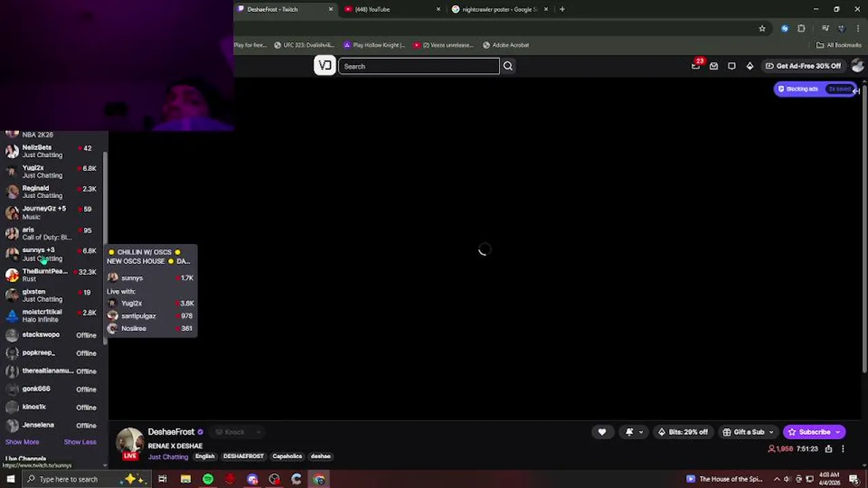The height and width of the screenshot is (488, 868).
Task: Open Adobe Acrobat bookmark
Action: point(506,45)
